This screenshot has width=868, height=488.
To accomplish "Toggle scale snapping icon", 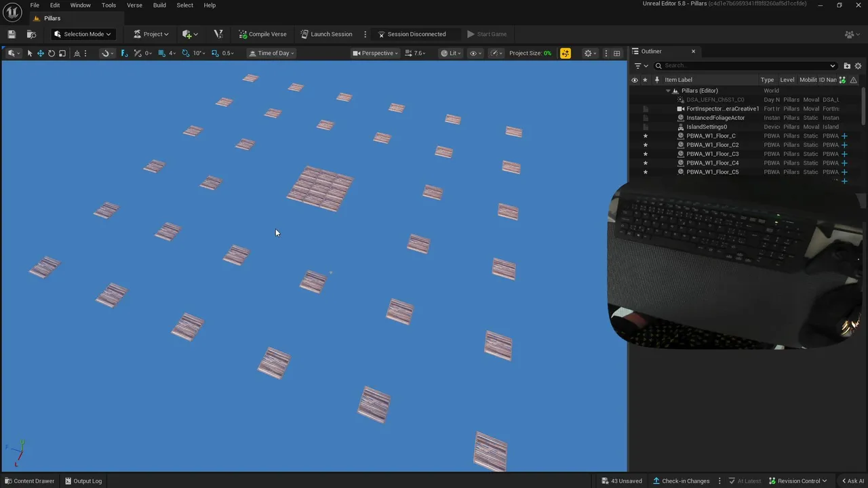I will pos(215,53).
